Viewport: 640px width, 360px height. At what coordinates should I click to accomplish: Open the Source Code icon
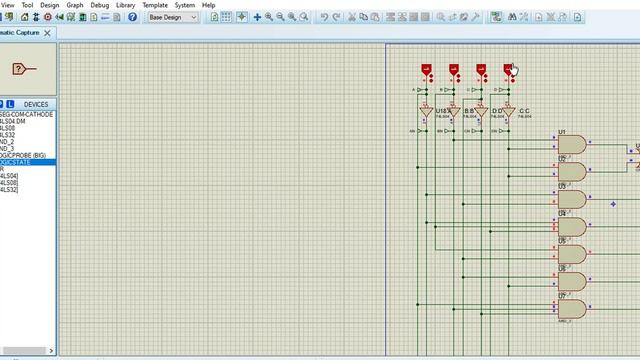tap(105, 17)
